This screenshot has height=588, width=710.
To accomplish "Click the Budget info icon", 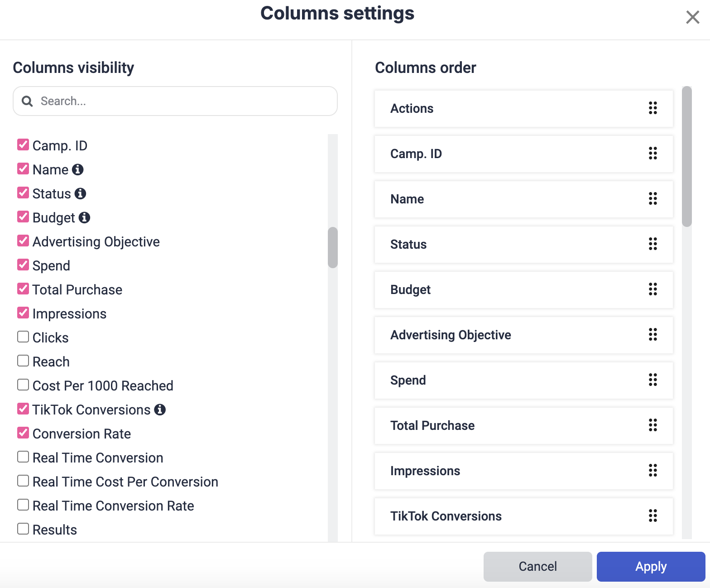I will click(x=86, y=217).
